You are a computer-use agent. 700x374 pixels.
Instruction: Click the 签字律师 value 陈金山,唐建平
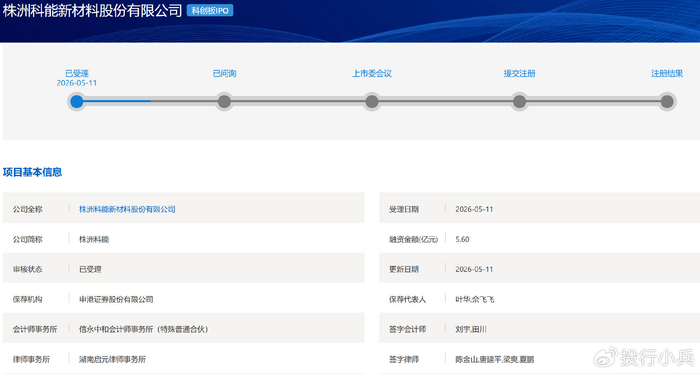(495, 359)
